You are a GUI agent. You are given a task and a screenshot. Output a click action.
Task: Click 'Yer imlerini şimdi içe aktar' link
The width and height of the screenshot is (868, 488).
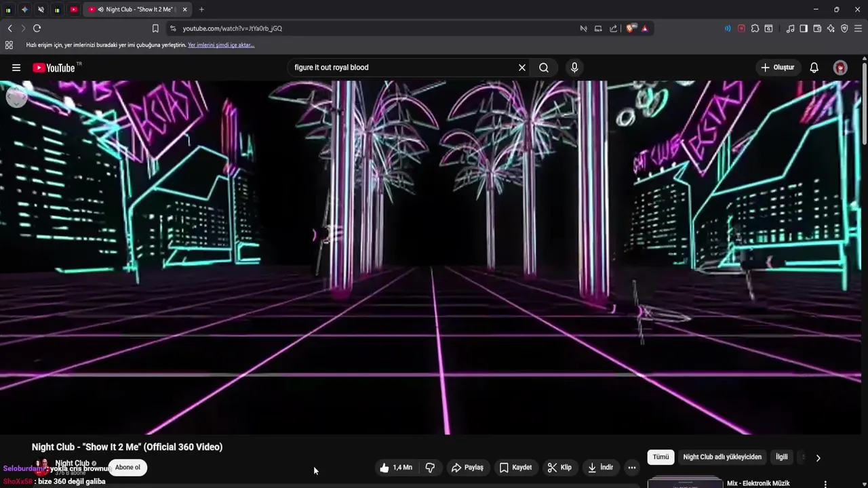[x=221, y=45]
